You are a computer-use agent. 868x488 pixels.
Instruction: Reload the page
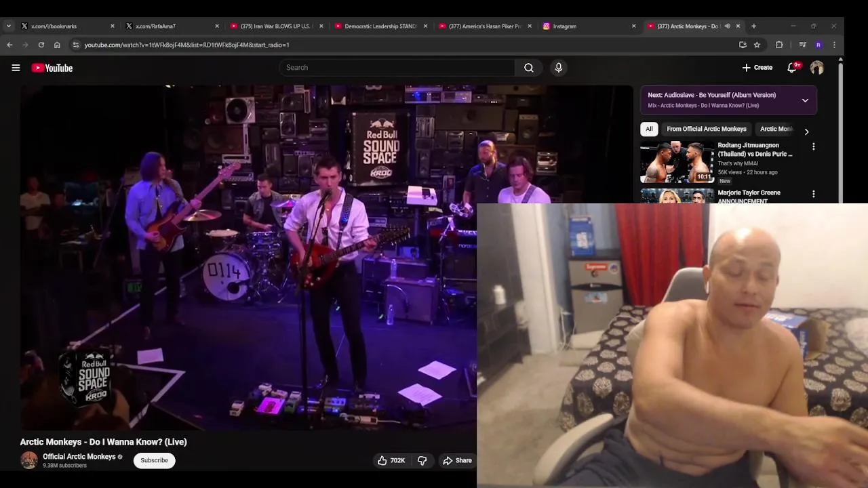(x=41, y=45)
